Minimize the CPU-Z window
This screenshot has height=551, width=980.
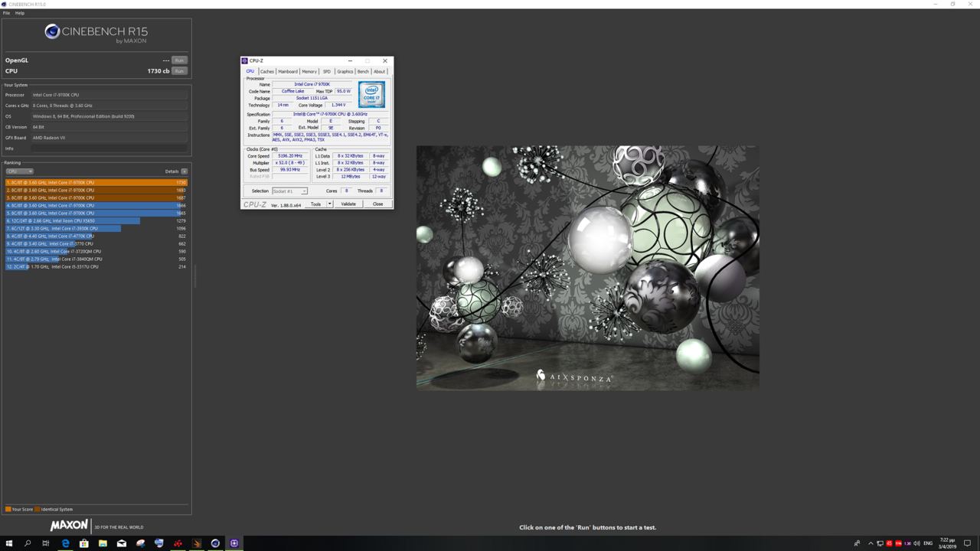point(350,60)
